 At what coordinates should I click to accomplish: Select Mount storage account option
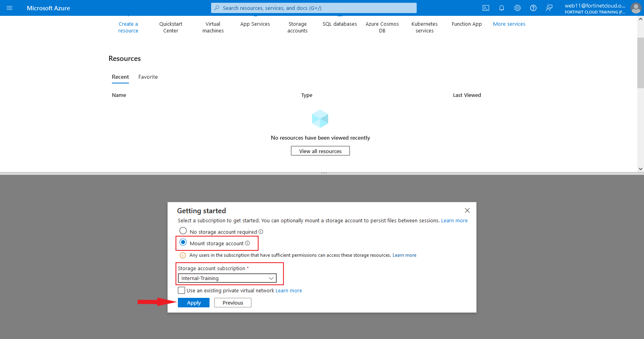tap(183, 242)
